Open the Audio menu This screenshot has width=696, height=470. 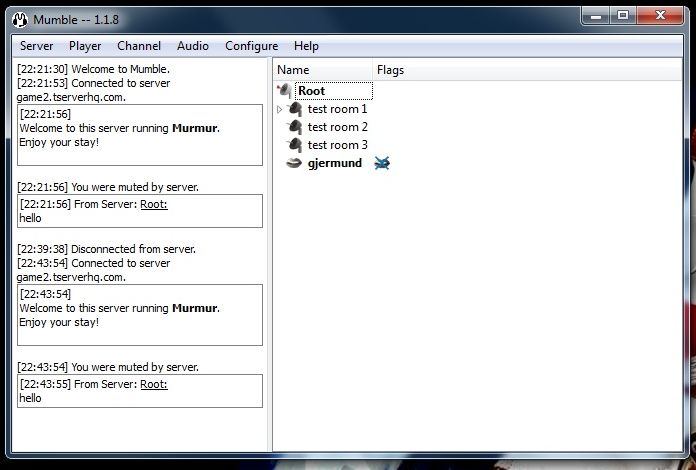pos(193,46)
